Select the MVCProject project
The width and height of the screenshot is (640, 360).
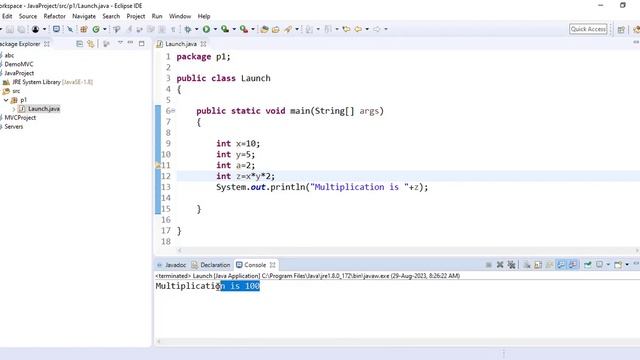(x=20, y=118)
